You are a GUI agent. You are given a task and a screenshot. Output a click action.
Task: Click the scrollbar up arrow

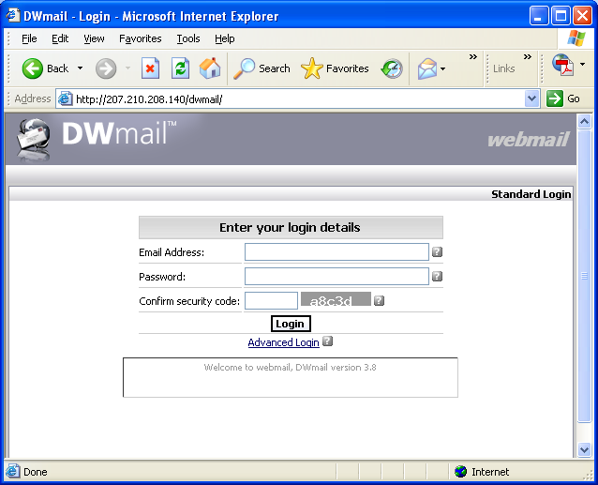pos(584,122)
